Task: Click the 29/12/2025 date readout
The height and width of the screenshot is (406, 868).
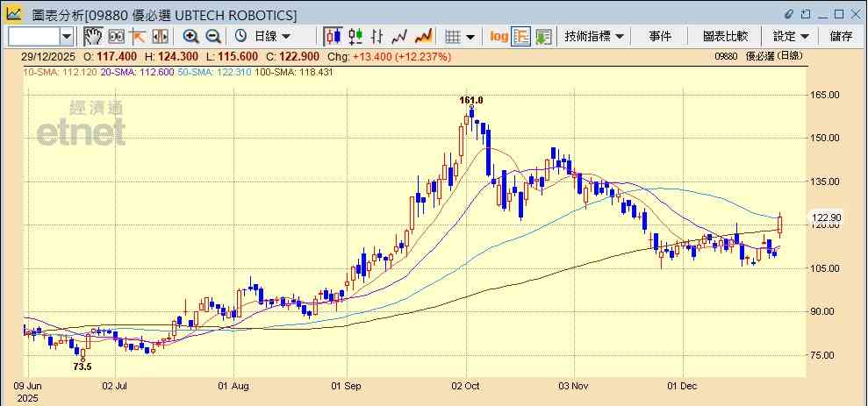Action: (47, 56)
